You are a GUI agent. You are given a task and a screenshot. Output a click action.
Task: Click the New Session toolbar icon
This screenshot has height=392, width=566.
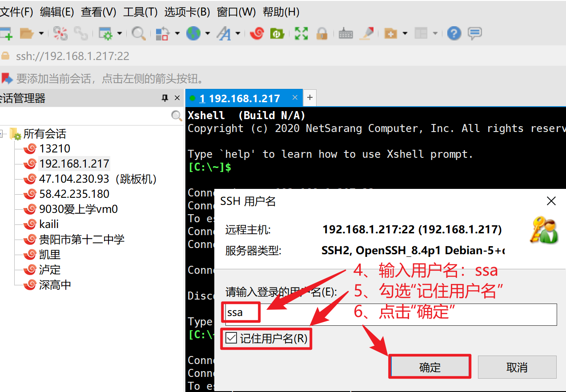6,33
